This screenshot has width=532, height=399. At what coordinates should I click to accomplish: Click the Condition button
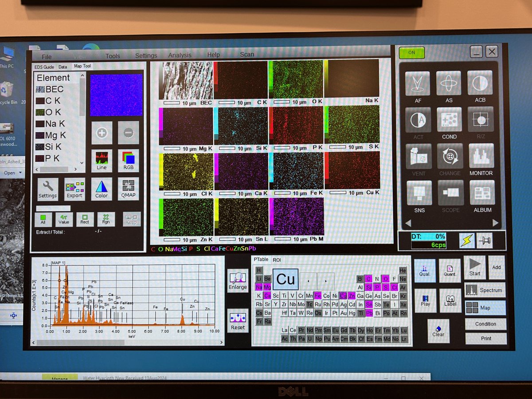485,324
